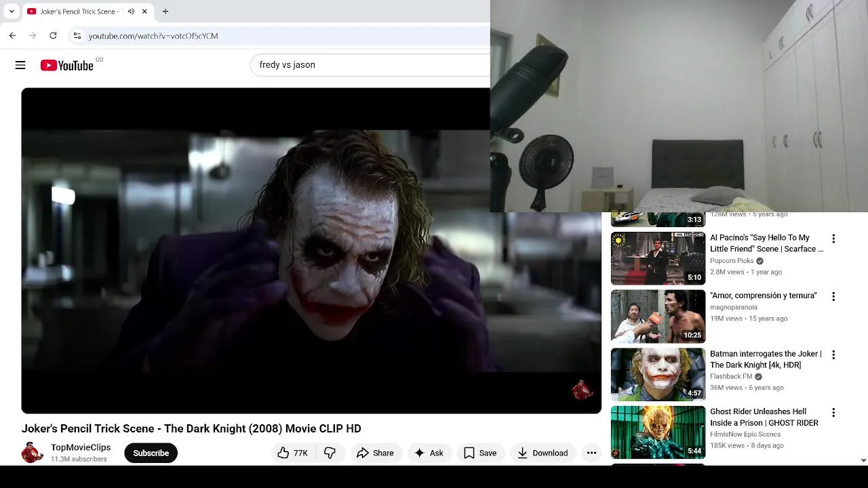868x488 pixels.
Task: Close the Joker's Pencil Trick Scene tab
Action: pyautogui.click(x=144, y=12)
